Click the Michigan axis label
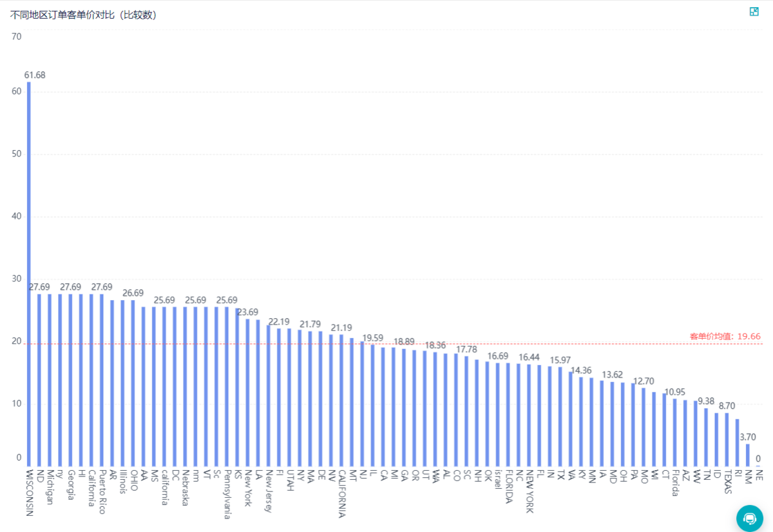This screenshot has height=532, width=773. tap(50, 488)
